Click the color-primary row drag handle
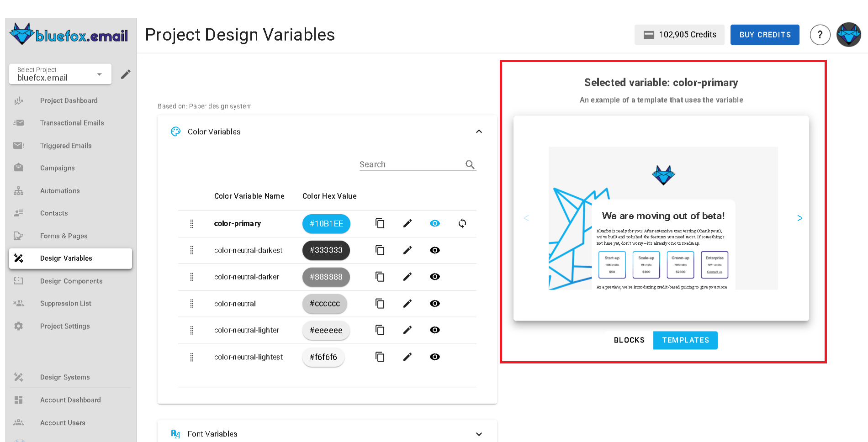868x442 pixels. [192, 223]
